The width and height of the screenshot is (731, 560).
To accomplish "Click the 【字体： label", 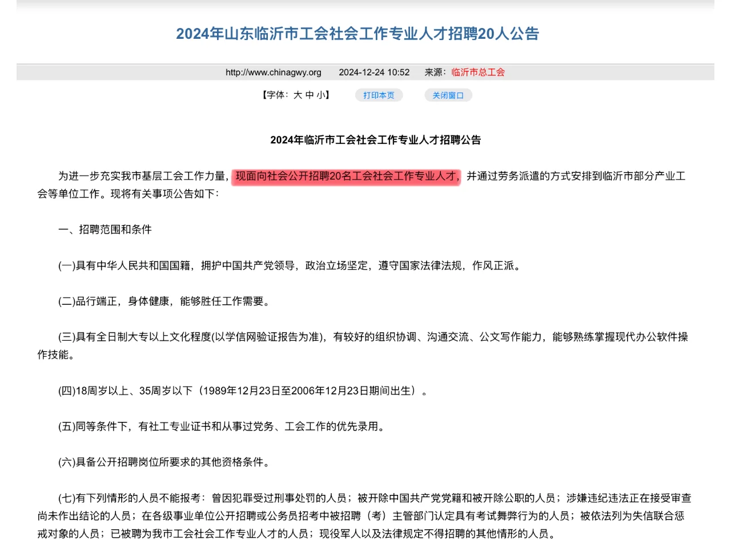I will coord(275,95).
